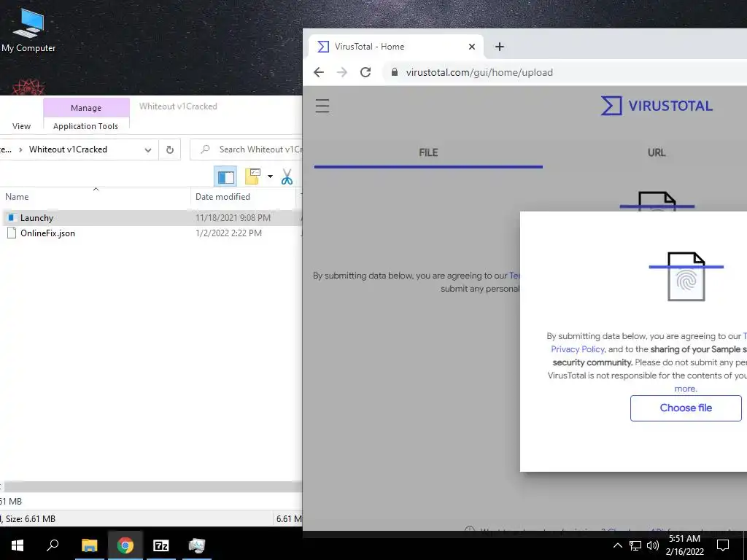Click the OnlineFix.json date 1/2/2022 2:22 PM
The width and height of the screenshot is (747, 560).
[x=228, y=233]
